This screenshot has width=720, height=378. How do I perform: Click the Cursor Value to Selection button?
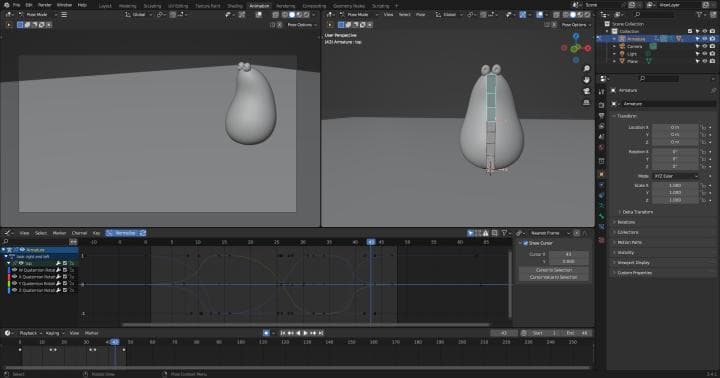553,277
